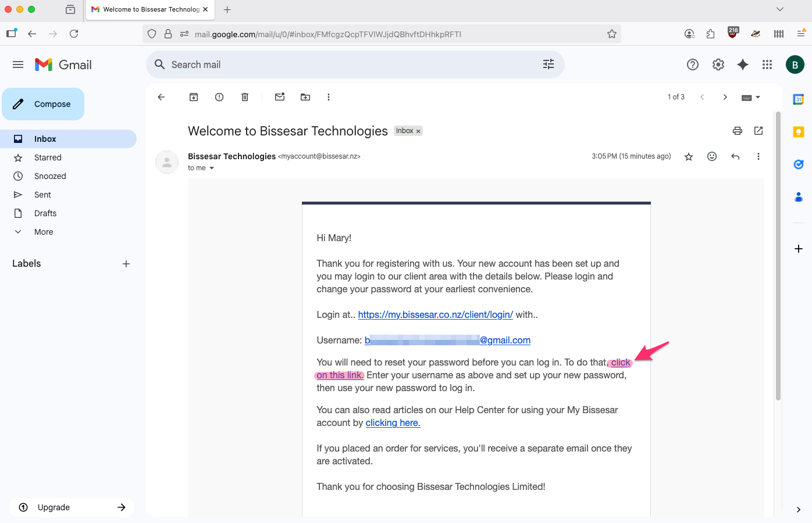Screen dimensions: 812x523
Task: Open the Drafts folder
Action: [68, 213]
